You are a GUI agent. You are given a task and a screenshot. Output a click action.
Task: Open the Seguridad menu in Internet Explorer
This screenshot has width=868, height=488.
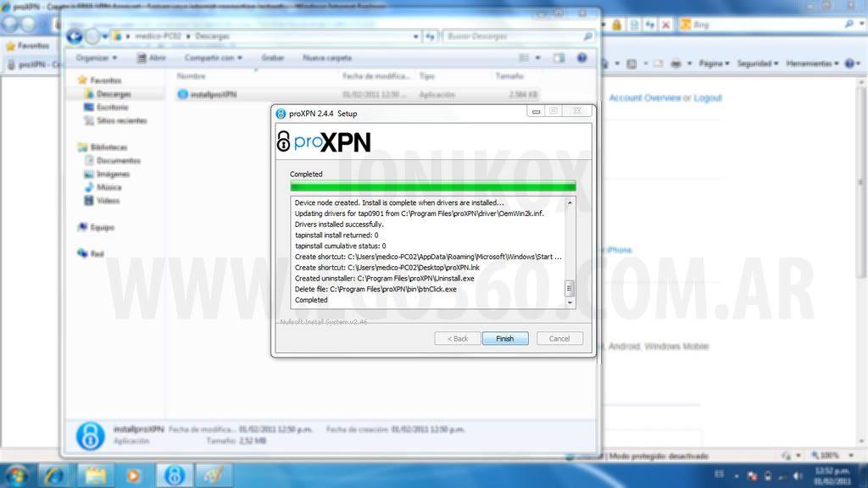coord(757,64)
